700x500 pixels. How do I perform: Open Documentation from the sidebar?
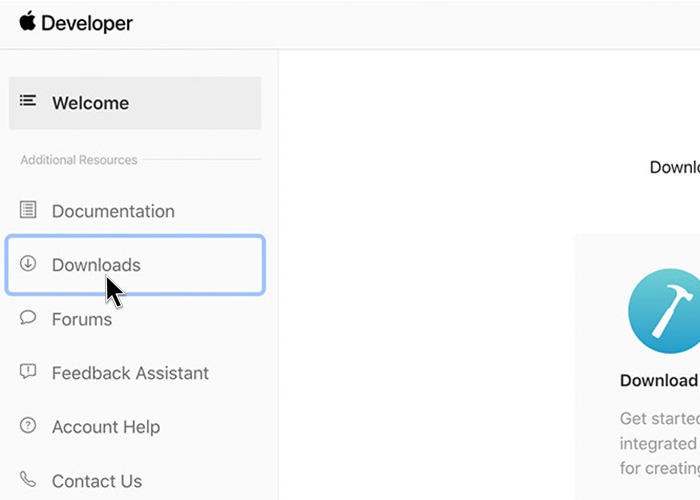[113, 211]
